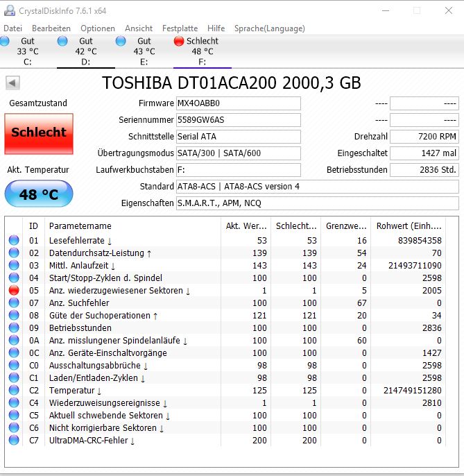Click the blue orb for attribute 01 Lesefehlerrate

(14, 240)
